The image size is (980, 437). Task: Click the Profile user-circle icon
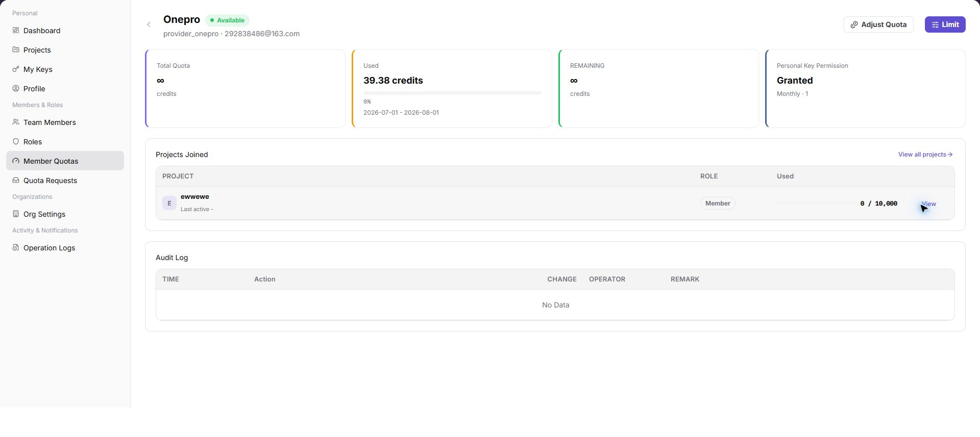16,89
